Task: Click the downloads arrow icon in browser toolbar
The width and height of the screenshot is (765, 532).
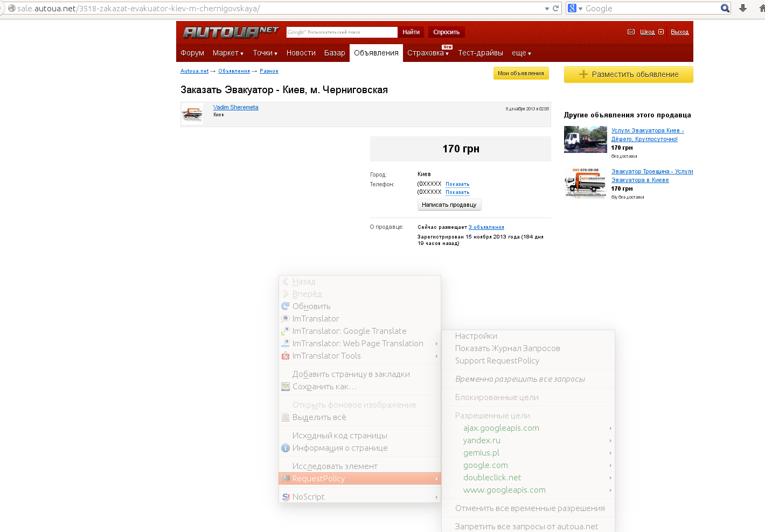Action: coord(743,8)
